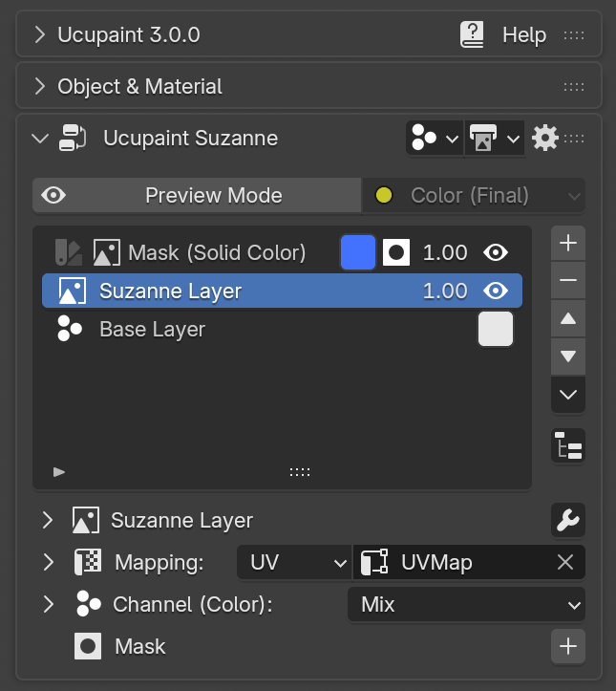Click the Object & Material drag grip
616x691 pixels.
(x=574, y=87)
